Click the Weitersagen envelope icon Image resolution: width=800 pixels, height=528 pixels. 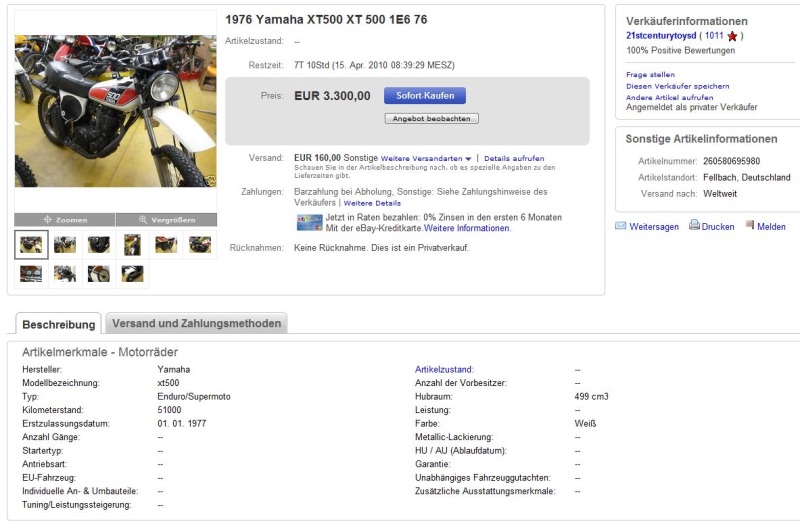[x=621, y=226]
